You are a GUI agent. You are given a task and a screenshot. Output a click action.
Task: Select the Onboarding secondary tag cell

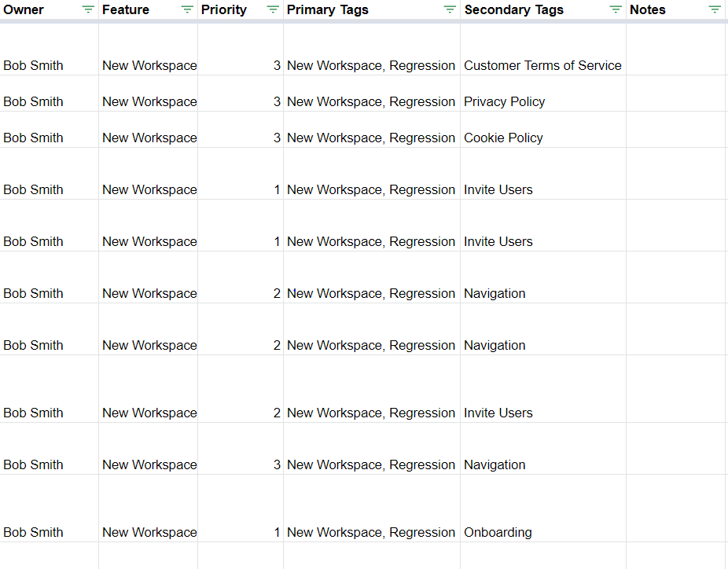[x=498, y=532]
